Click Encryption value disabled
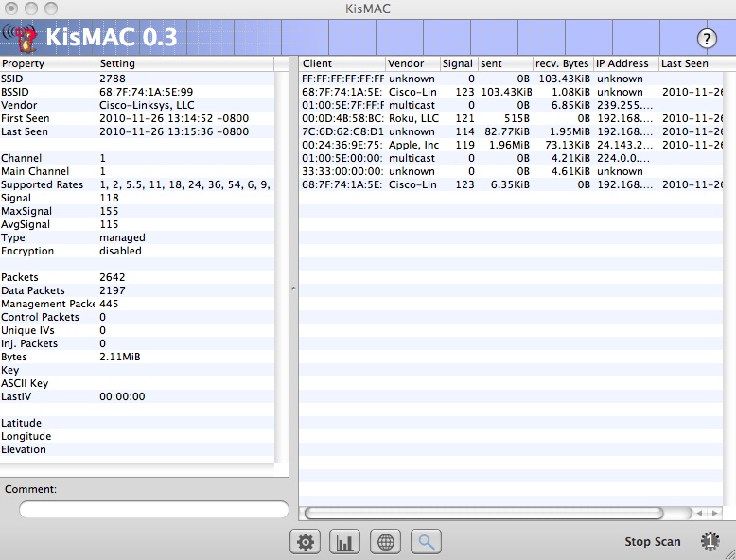 tap(120, 251)
